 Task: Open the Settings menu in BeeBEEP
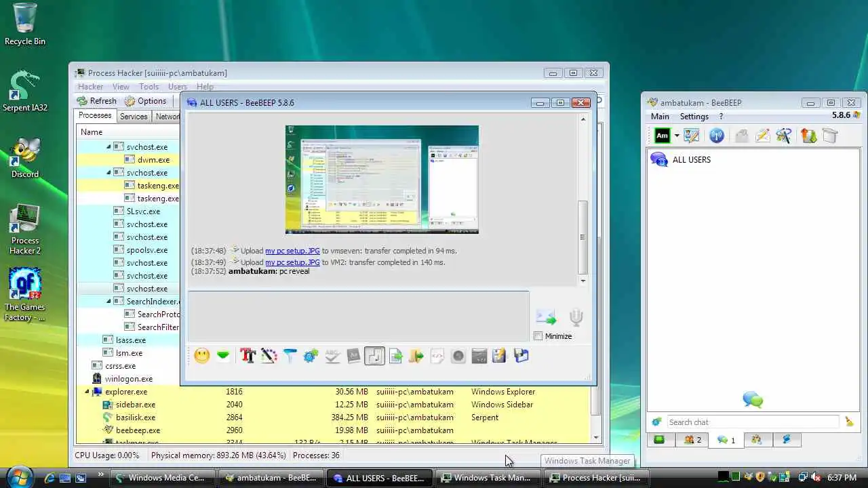click(x=694, y=117)
